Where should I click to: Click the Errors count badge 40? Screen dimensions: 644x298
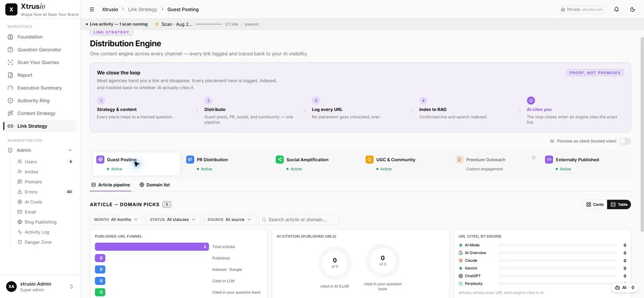pyautogui.click(x=69, y=192)
